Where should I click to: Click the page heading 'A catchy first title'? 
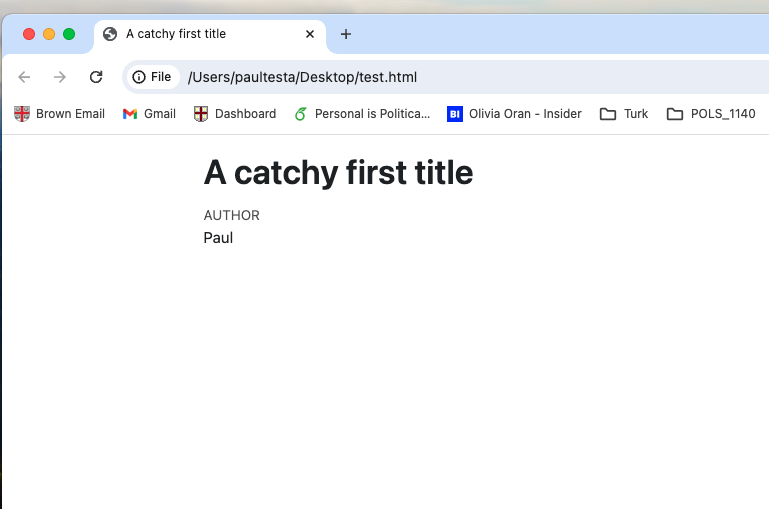(x=338, y=173)
